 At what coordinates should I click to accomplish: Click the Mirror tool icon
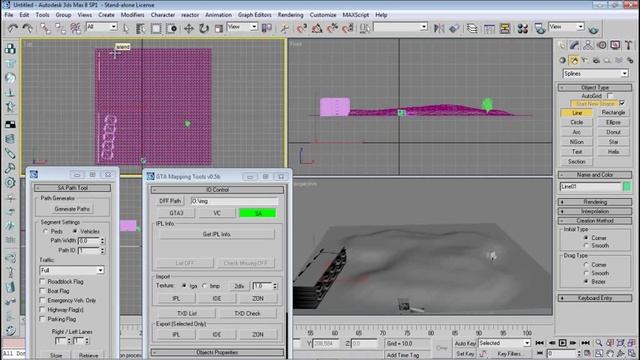[439, 28]
